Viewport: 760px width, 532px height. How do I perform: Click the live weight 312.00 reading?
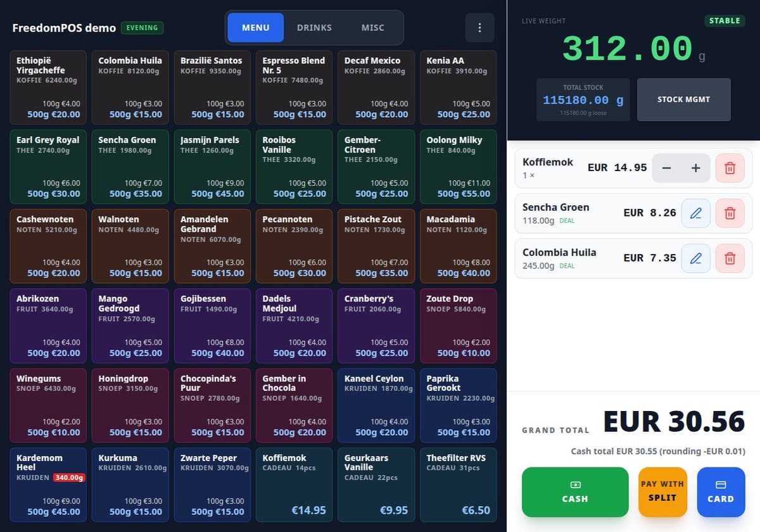(x=627, y=49)
